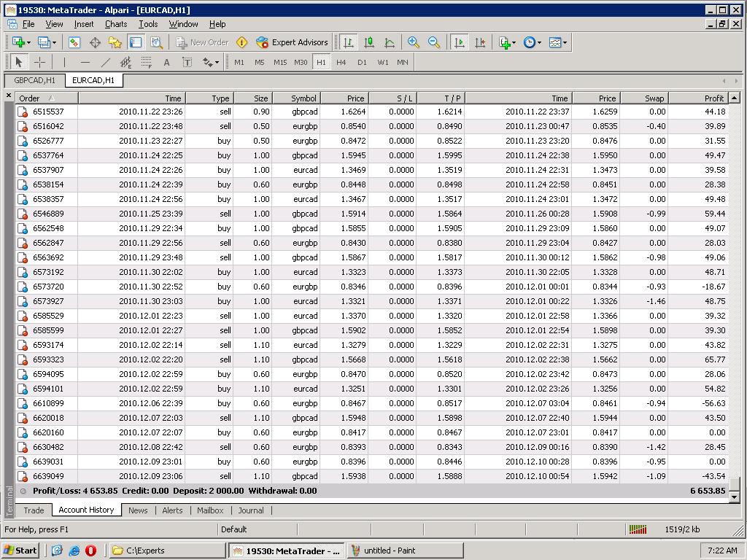747x560 pixels.
Task: Click the Zoom In magnifier icon
Action: pyautogui.click(x=414, y=42)
